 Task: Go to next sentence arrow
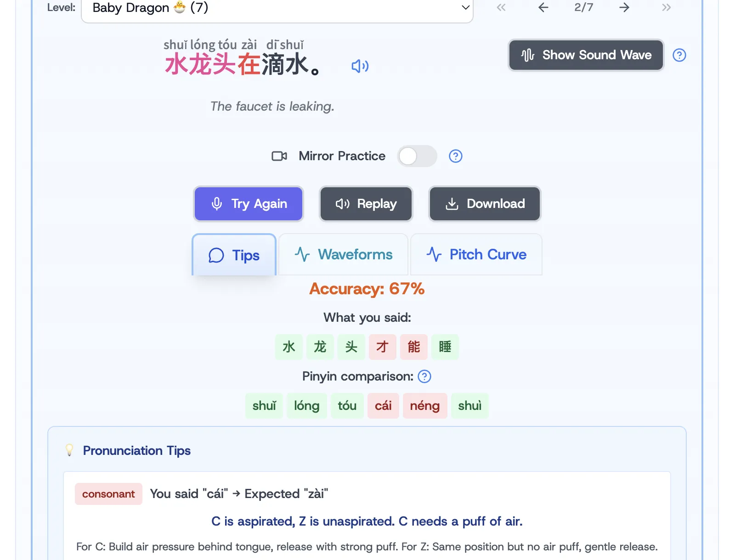tap(624, 7)
